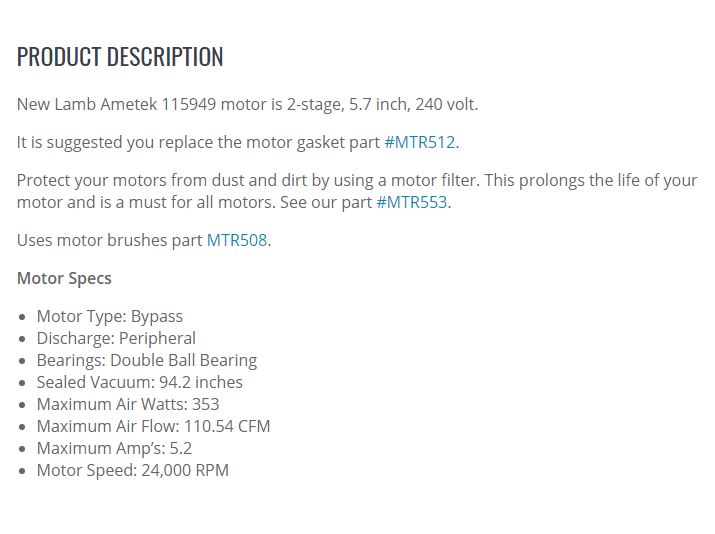Viewport: 715px width, 534px height.
Task: Select the Motor Type: Bypass list item
Action: [110, 316]
